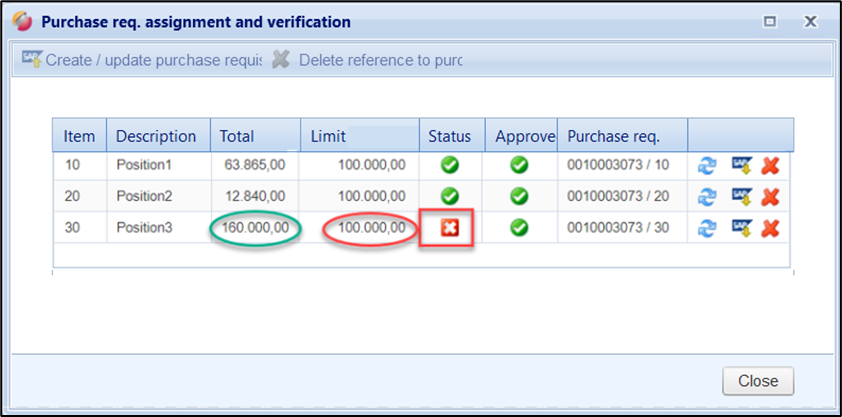
Task: Refresh the Position3 row
Action: pos(707,228)
